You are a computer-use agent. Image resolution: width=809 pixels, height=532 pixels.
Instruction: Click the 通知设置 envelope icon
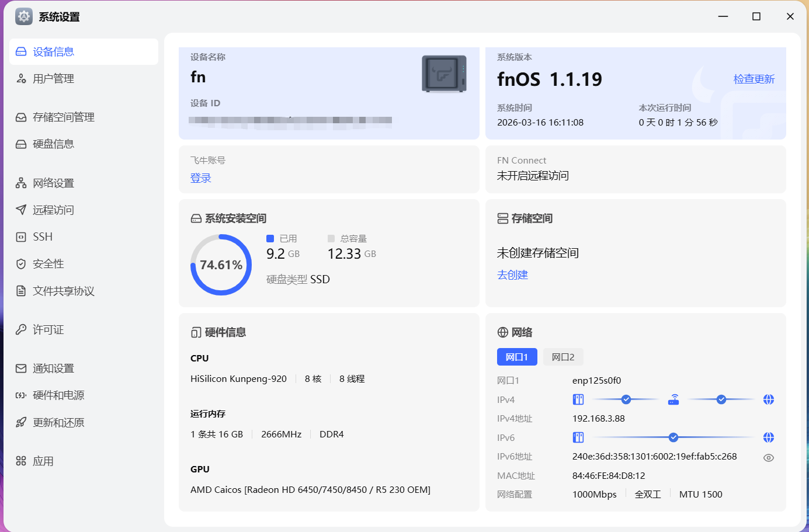(x=21, y=368)
